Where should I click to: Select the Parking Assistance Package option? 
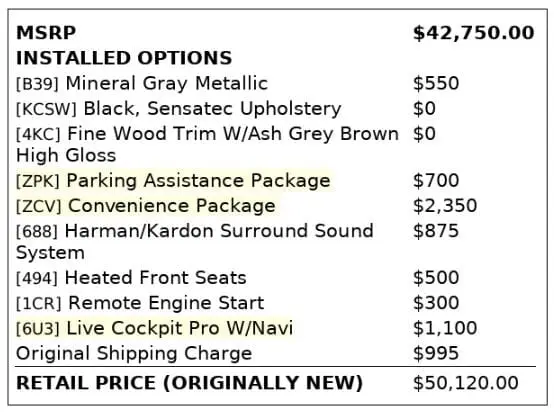pos(173,181)
